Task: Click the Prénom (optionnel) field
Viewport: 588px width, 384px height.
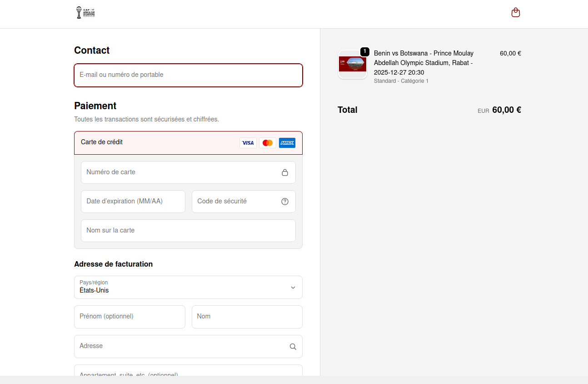Action: 130,317
